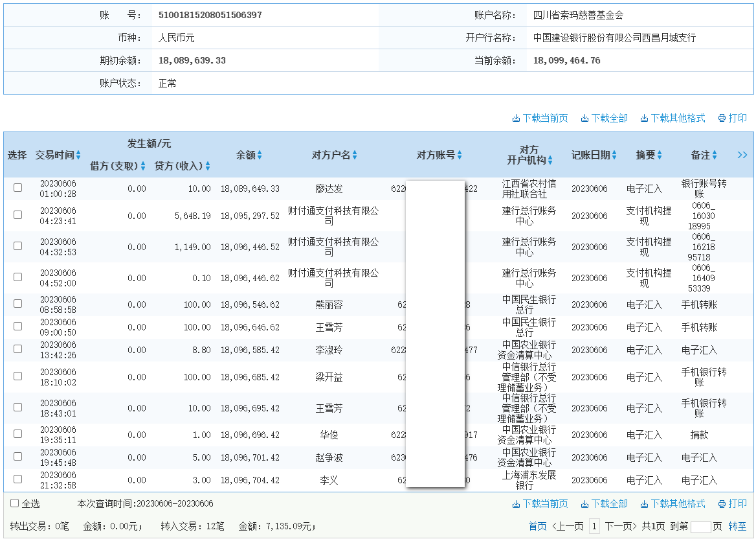Image resolution: width=756 pixels, height=539 pixels.
Task: Click top 打印 print link
Action: coord(733,118)
